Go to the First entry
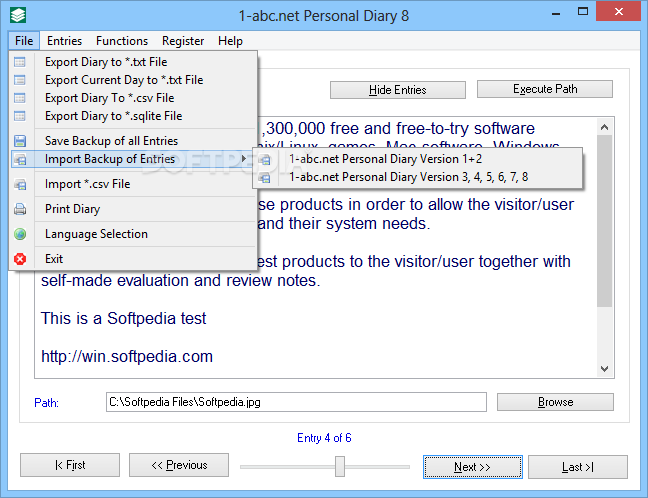The height and width of the screenshot is (498, 648). pyautogui.click(x=70, y=465)
